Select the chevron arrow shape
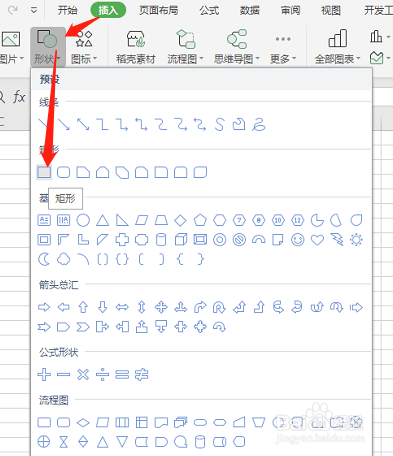The width and height of the screenshot is (393, 456). pos(83,327)
